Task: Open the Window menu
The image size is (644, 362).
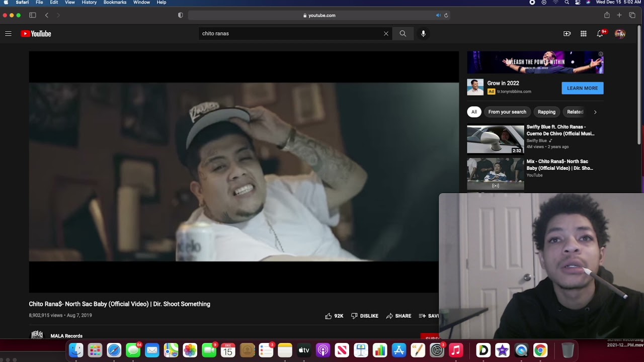Action: click(x=141, y=3)
